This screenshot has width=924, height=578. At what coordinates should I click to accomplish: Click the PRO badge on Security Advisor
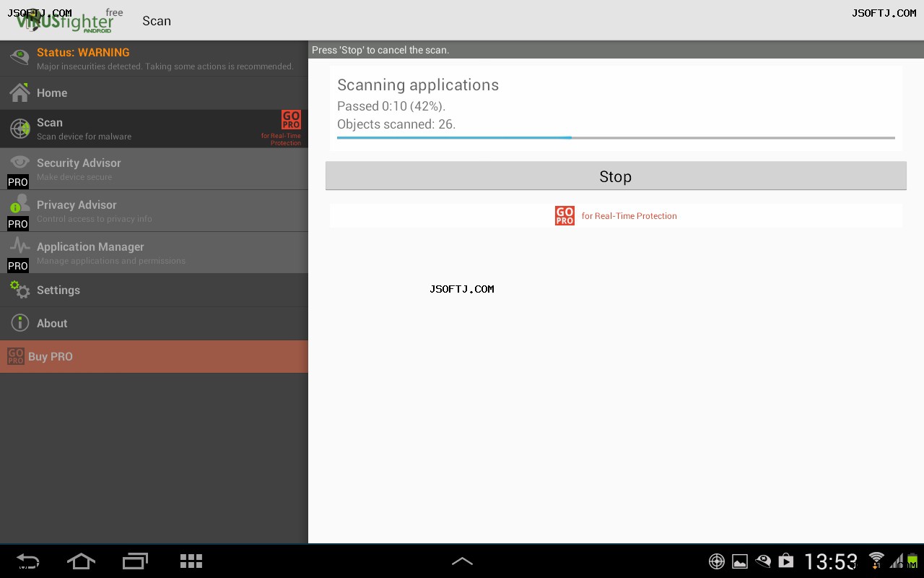[18, 182]
